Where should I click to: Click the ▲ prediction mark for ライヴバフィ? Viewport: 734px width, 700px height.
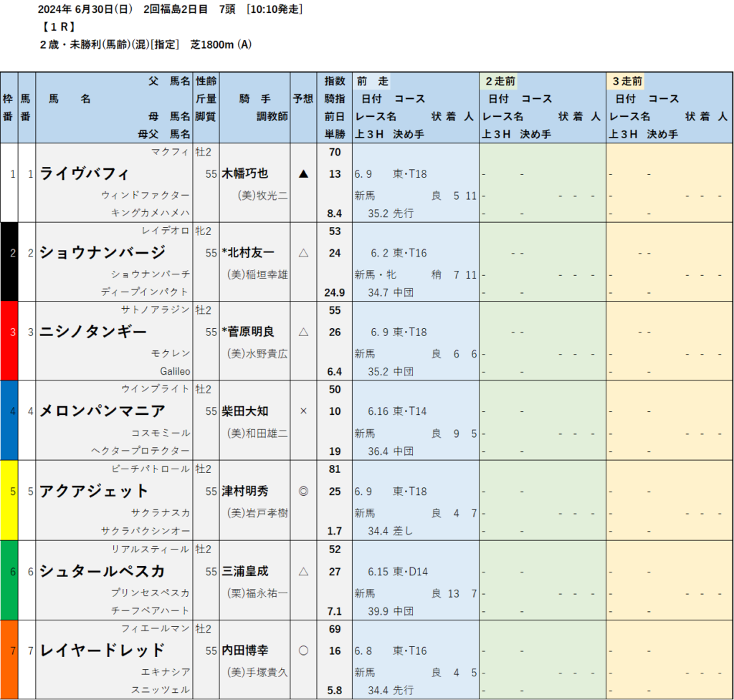point(303,174)
